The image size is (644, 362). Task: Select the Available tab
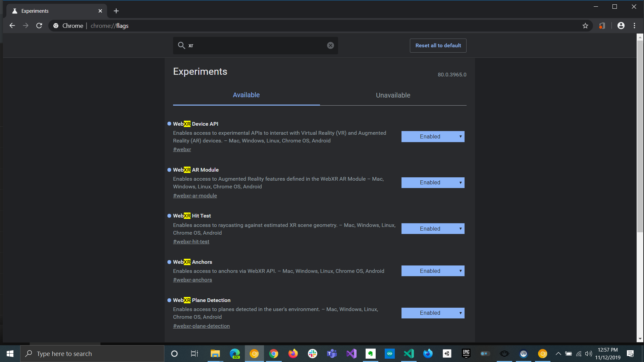pos(246,95)
